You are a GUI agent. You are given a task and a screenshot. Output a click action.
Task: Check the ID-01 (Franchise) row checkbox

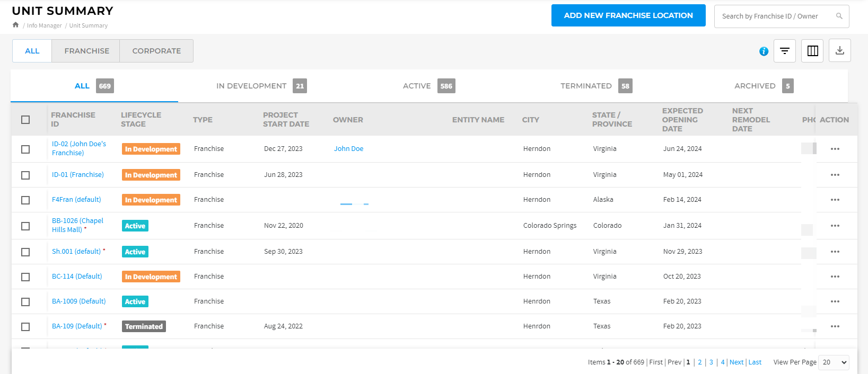pos(25,175)
